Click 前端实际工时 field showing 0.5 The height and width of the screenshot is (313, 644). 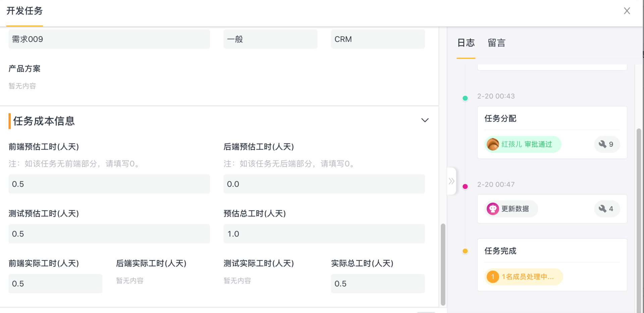point(55,283)
